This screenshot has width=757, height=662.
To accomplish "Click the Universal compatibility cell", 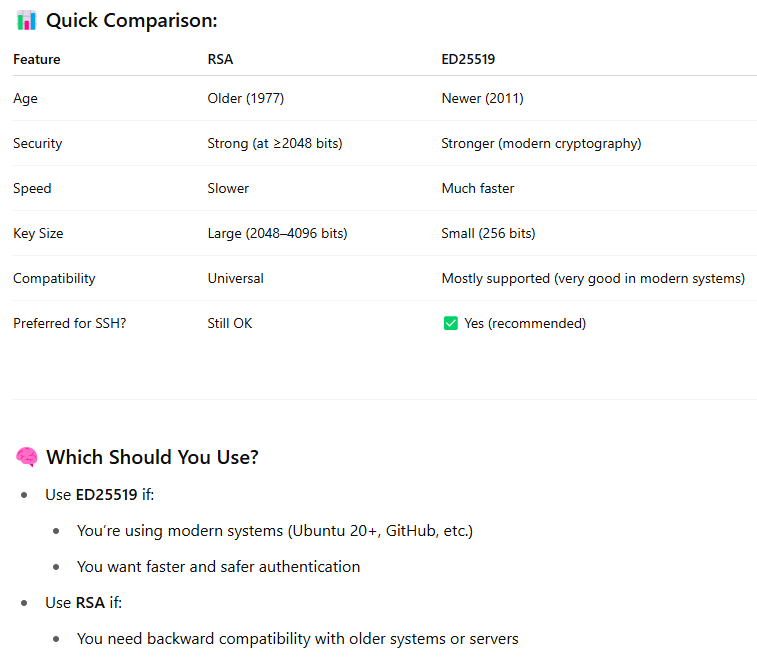I will coord(235,278).
